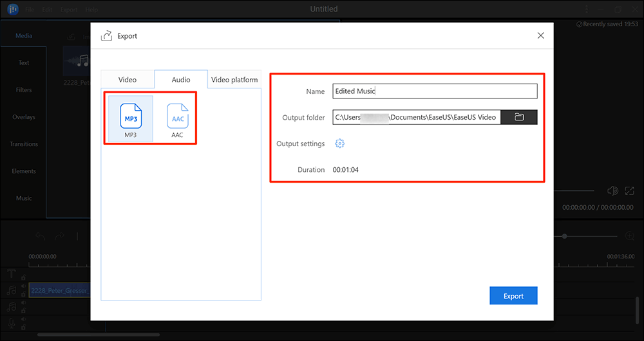644x341 pixels.
Task: Click the undo arrow above the timeline
Action: 41,236
